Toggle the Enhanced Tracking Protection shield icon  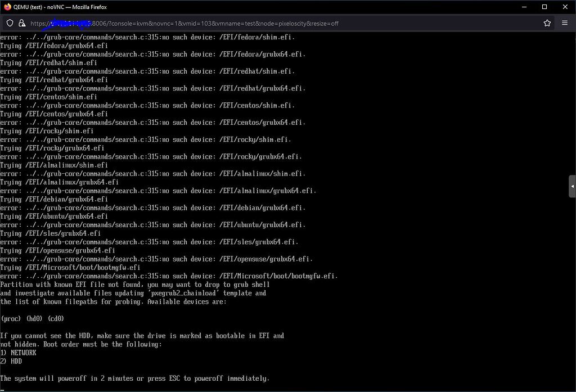(x=10, y=23)
